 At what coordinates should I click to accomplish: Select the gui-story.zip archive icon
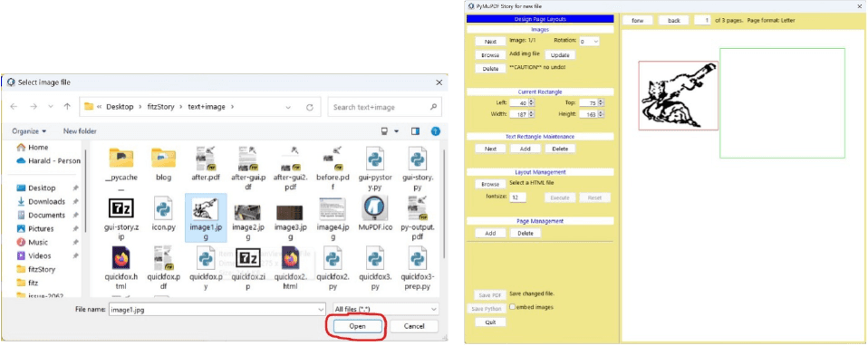121,210
